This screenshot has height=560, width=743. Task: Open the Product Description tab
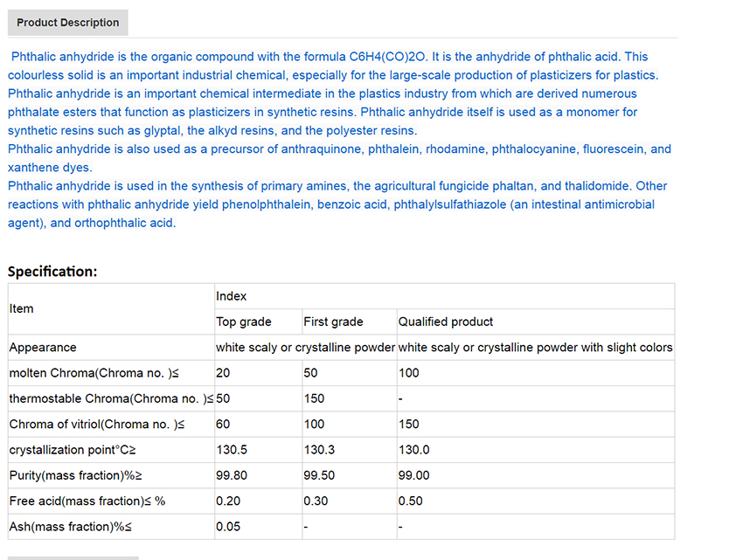(68, 23)
